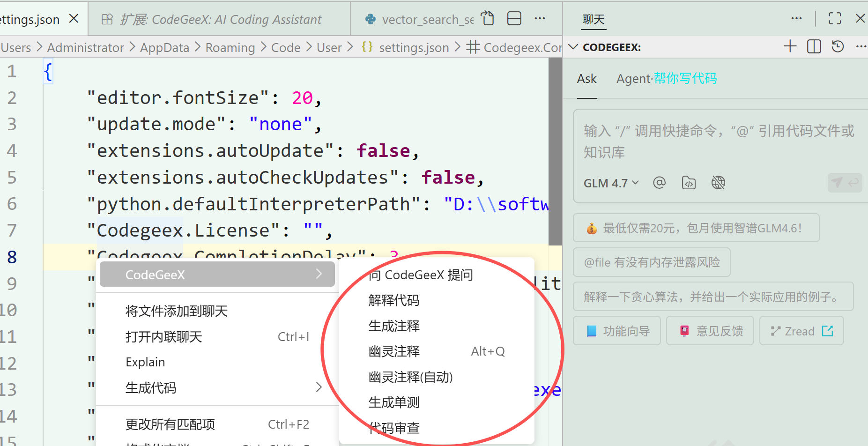The height and width of the screenshot is (446, 868).
Task: Select 打开内联聊天 menu item
Action: coord(217,337)
